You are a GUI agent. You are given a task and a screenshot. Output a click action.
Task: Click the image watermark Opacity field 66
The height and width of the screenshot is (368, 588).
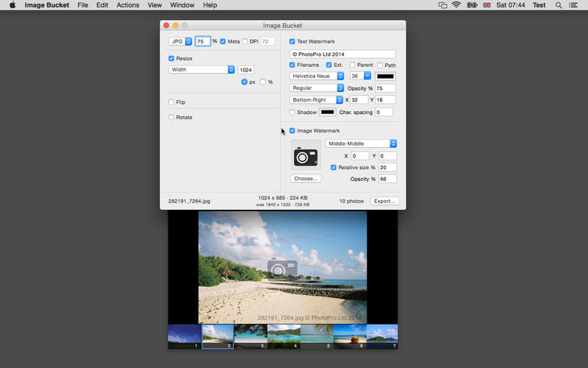tap(387, 179)
